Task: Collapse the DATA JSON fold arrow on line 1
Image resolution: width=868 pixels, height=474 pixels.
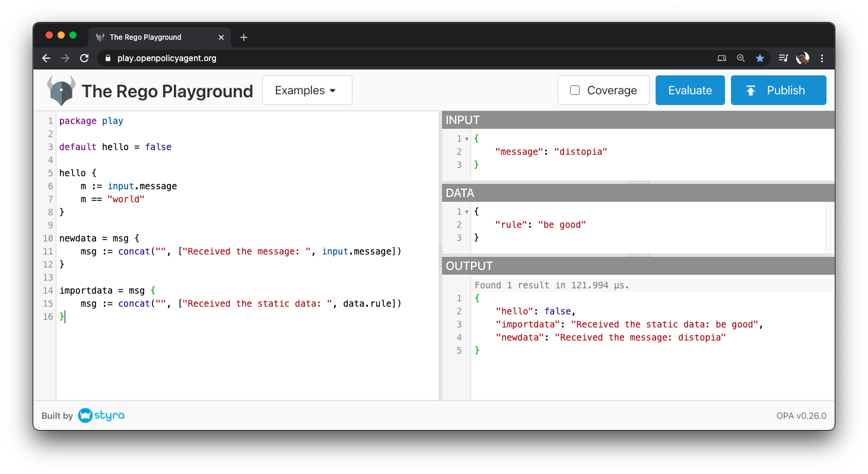Action: tap(467, 212)
